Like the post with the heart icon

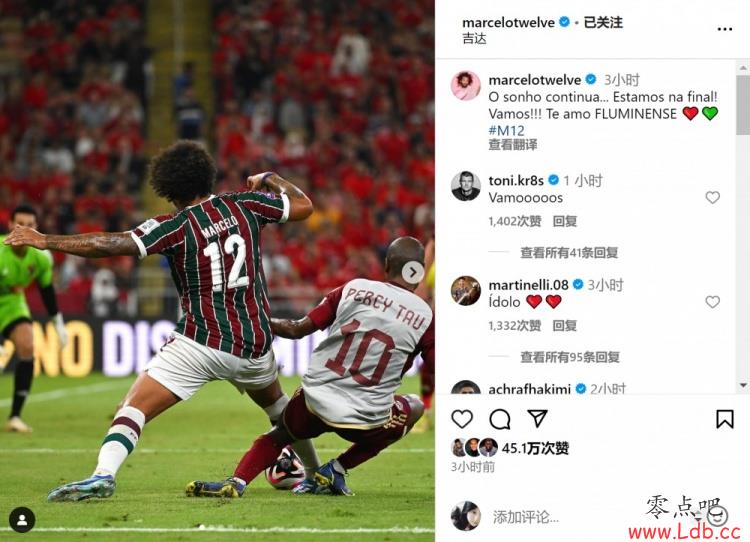tap(462, 419)
